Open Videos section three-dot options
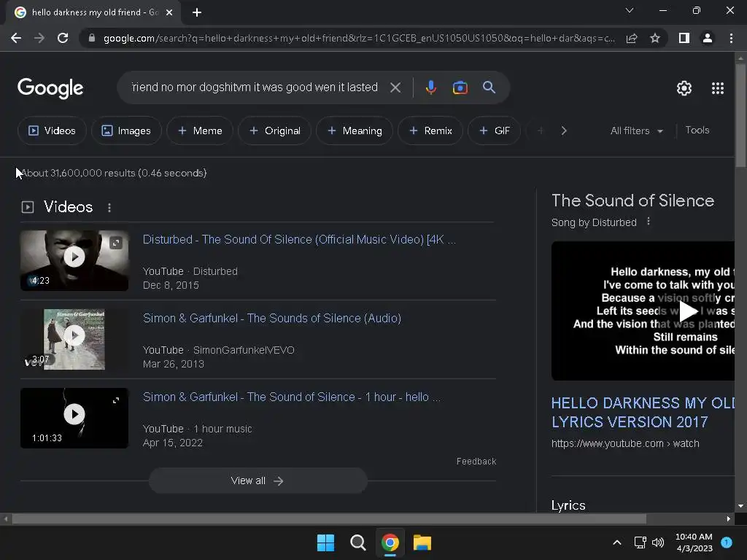Screen dimensions: 747x560 (109, 208)
